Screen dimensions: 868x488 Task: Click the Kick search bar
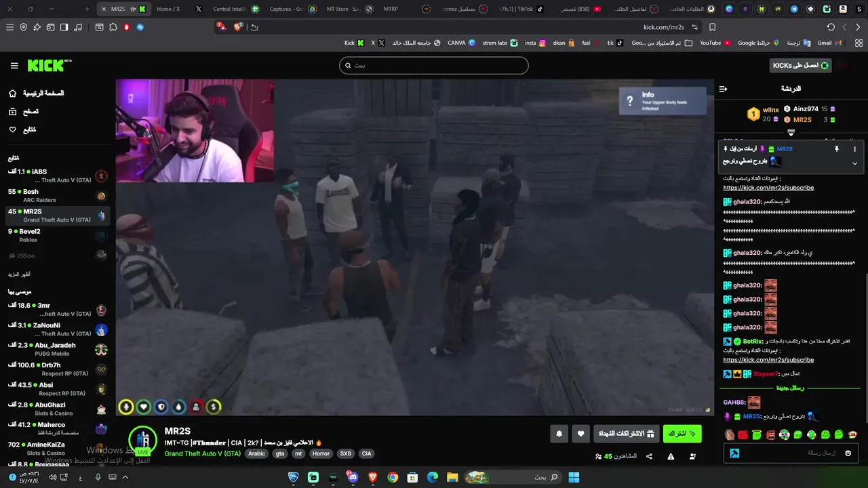coord(434,66)
